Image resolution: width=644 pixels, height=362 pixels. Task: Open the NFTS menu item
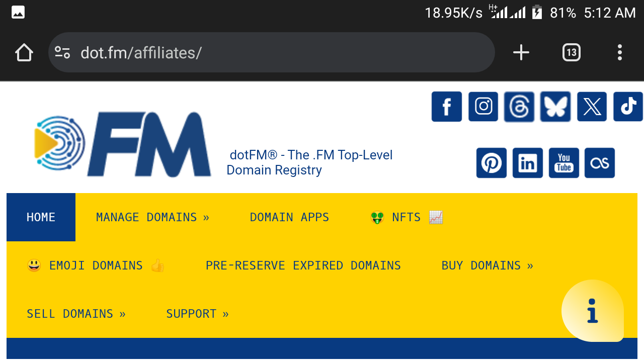tap(407, 217)
